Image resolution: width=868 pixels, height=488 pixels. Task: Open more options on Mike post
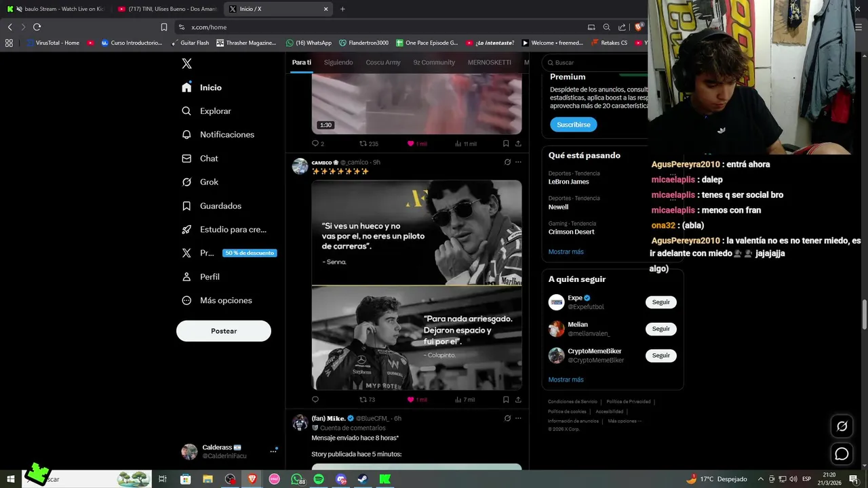(518, 418)
